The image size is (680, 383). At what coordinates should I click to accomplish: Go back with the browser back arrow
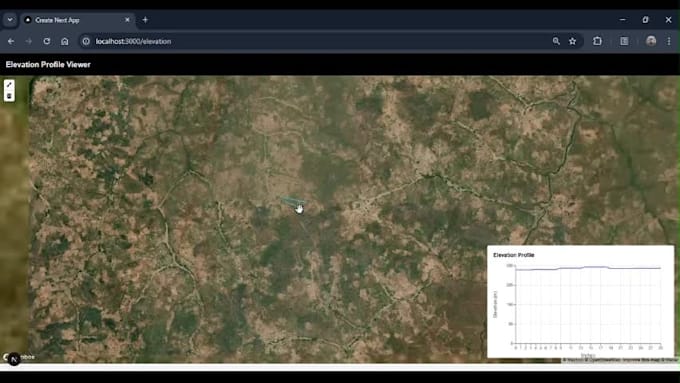(x=11, y=41)
